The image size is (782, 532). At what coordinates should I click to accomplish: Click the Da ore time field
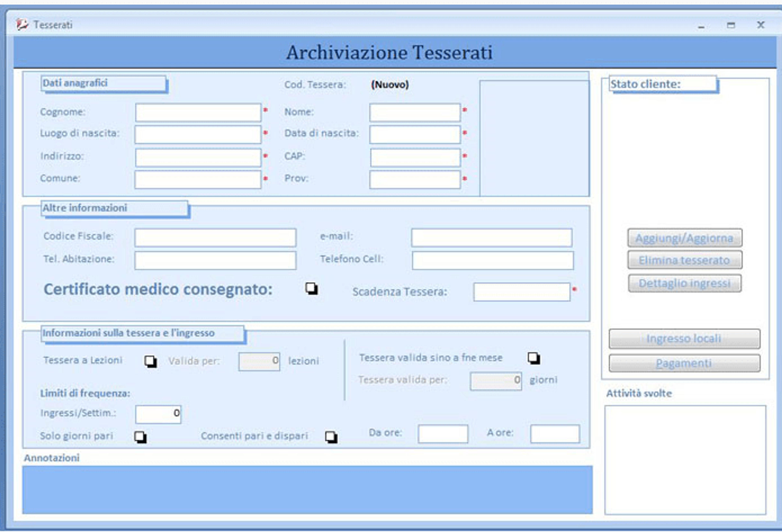pos(443,434)
